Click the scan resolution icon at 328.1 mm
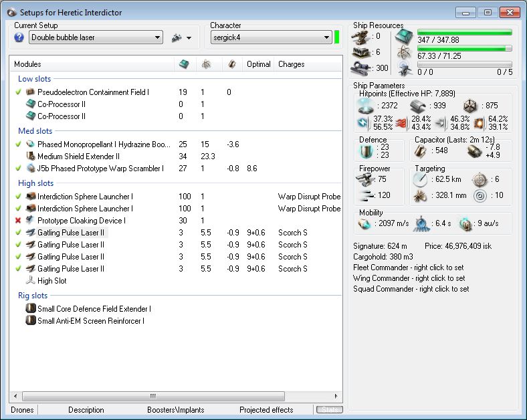The height and width of the screenshot is (420, 527). click(x=419, y=195)
